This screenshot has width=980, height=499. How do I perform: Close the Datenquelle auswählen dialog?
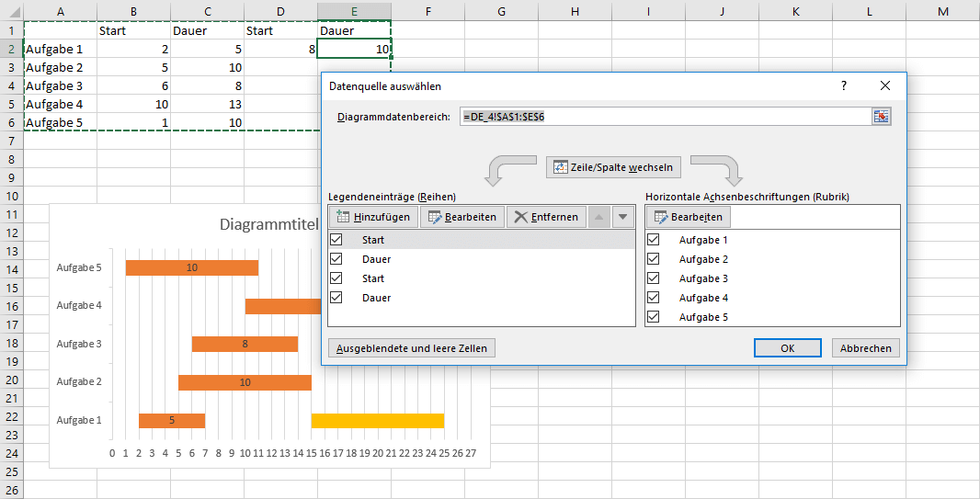(885, 86)
